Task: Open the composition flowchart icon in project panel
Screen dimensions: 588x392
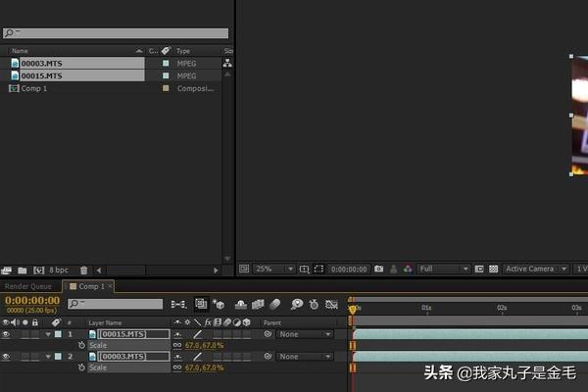Action: [227, 63]
